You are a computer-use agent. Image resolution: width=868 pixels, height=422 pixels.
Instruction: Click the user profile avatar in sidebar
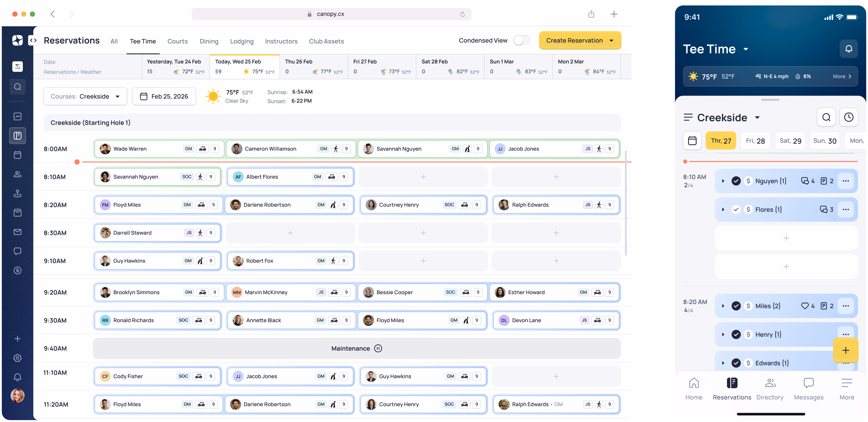17,396
